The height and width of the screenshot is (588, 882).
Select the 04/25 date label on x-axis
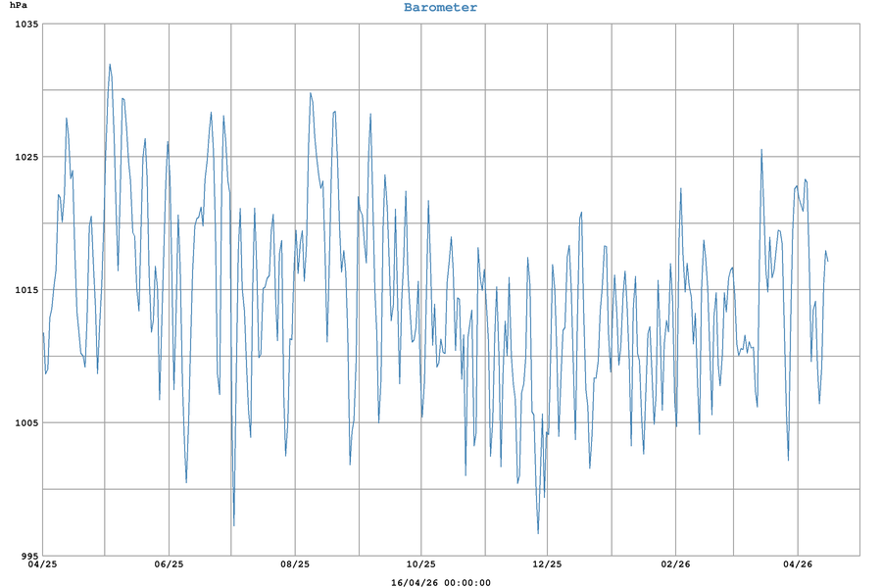point(42,564)
